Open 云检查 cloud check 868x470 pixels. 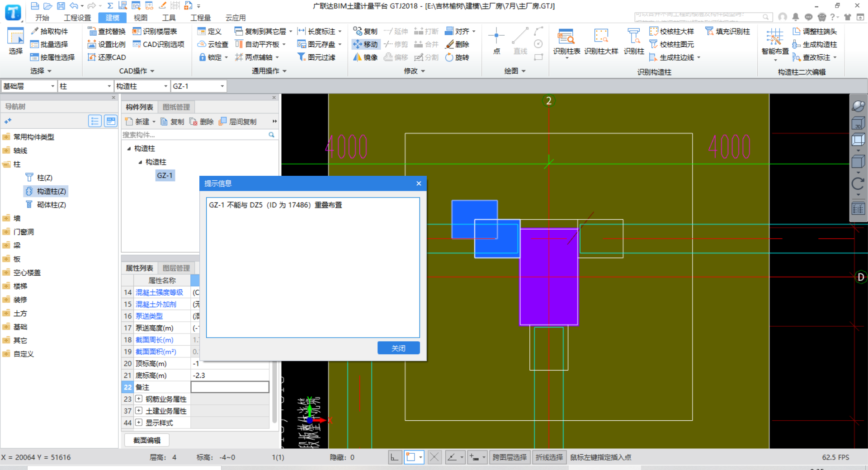tap(213, 44)
